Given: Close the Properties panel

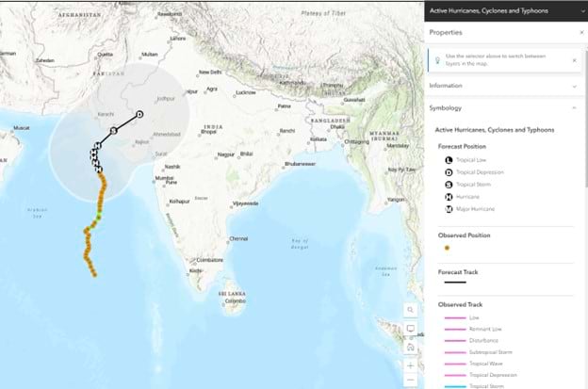Looking at the screenshot, I should coord(581,33).
